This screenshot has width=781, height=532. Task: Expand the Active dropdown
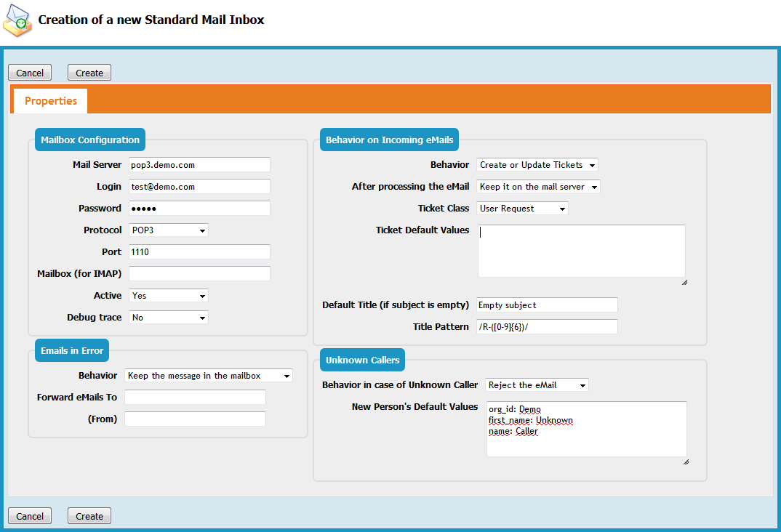click(168, 296)
